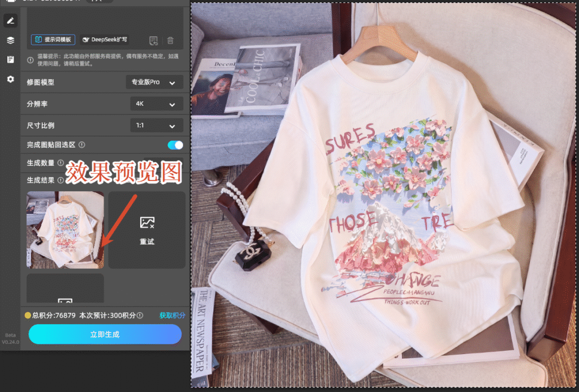This screenshot has height=392, width=579.
Task: Toggle the 完成图贴回选区 switch
Action: (x=175, y=145)
